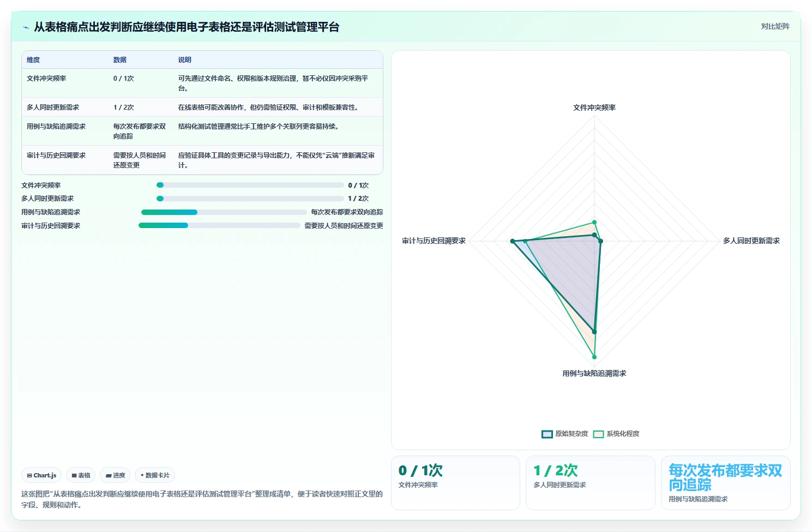Click green radar point on 文件冲突频率 axis
Viewport: 812px width, 532px height.
tap(594, 222)
